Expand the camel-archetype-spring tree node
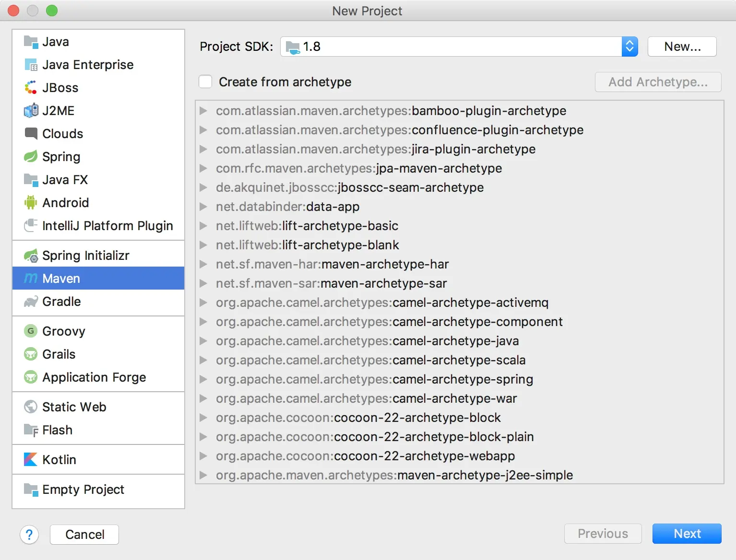This screenshot has width=736, height=560. click(x=203, y=379)
